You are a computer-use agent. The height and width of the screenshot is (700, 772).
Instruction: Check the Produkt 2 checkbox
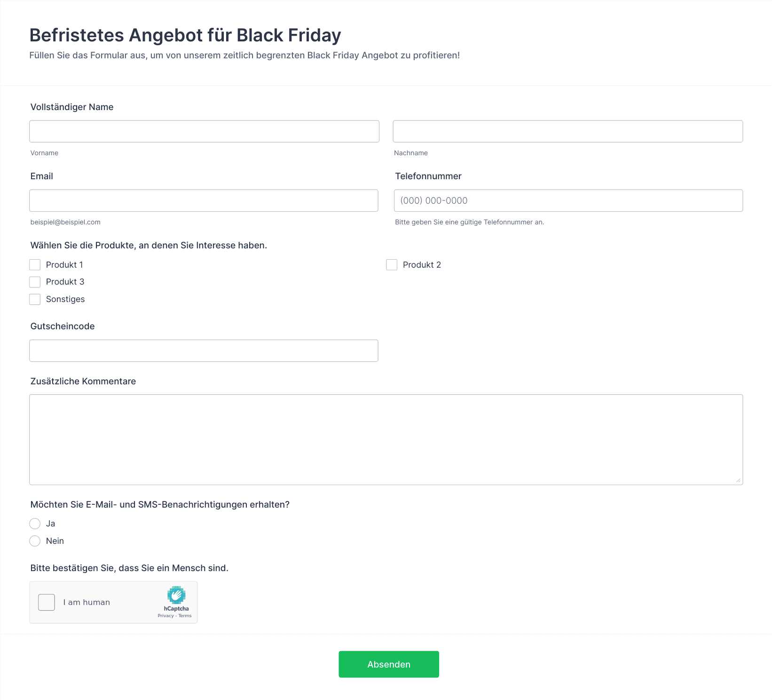point(392,265)
